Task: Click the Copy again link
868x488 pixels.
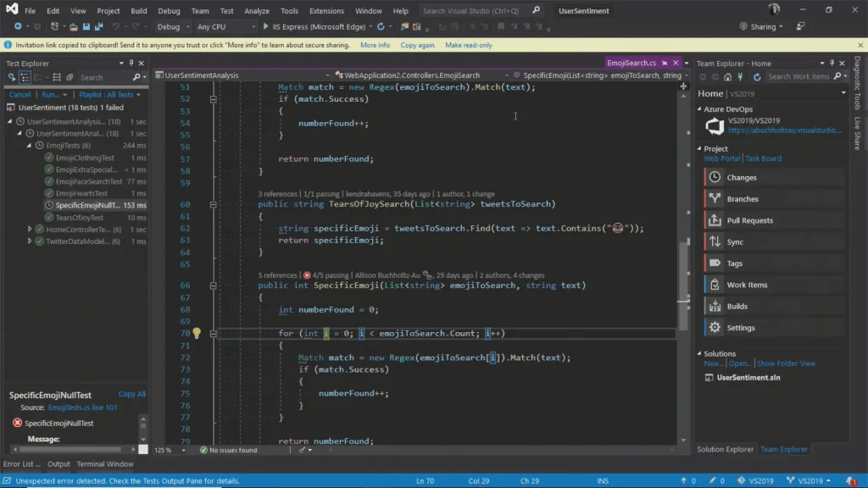Action: tap(417, 46)
